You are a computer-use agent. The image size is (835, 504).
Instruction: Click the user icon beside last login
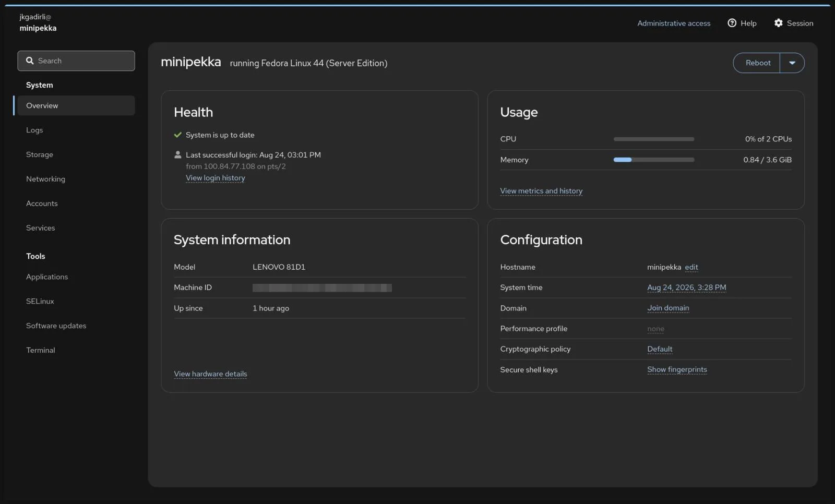coord(177,154)
